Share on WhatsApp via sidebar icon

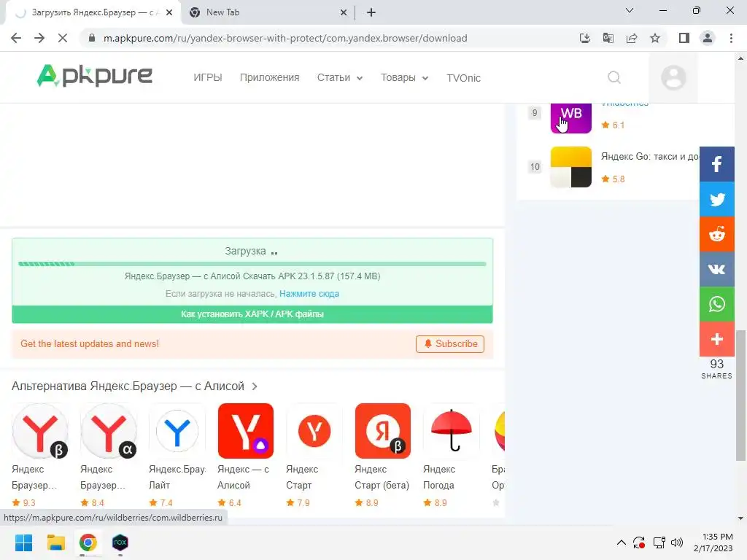[716, 304]
